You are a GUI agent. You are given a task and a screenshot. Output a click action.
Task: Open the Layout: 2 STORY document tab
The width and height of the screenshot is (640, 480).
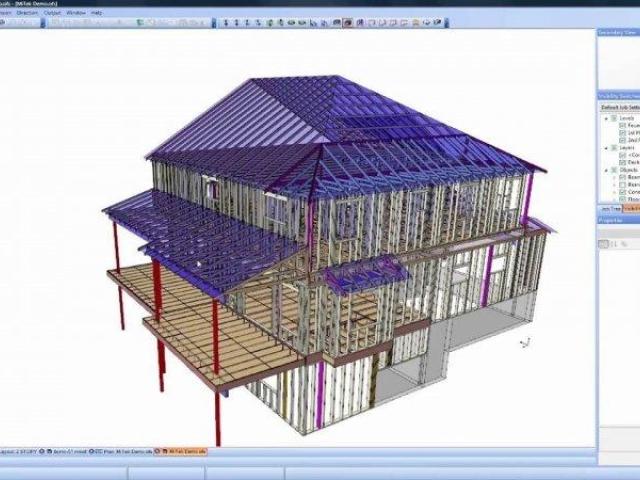[x=18, y=452]
